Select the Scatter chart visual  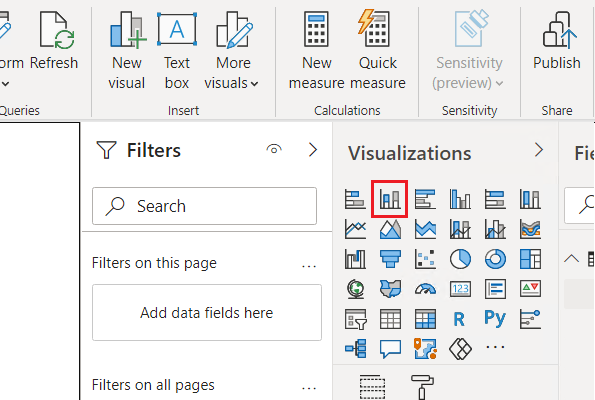pyautogui.click(x=425, y=259)
